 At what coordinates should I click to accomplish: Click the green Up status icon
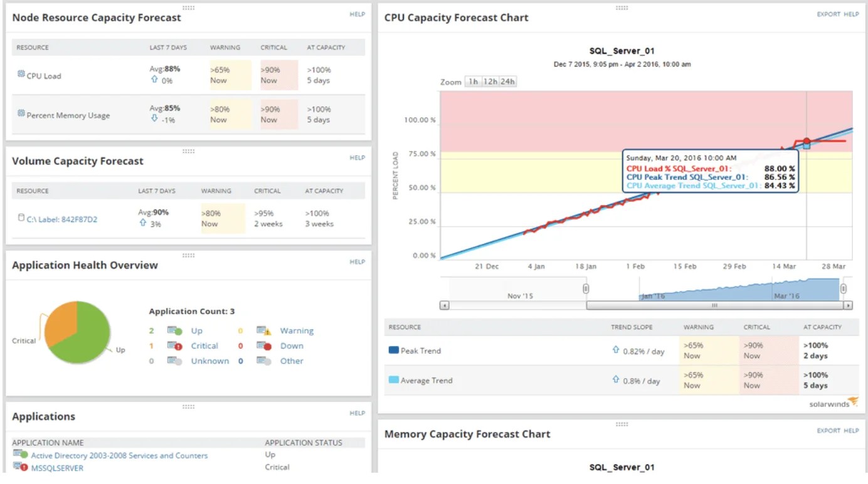pyautogui.click(x=174, y=330)
